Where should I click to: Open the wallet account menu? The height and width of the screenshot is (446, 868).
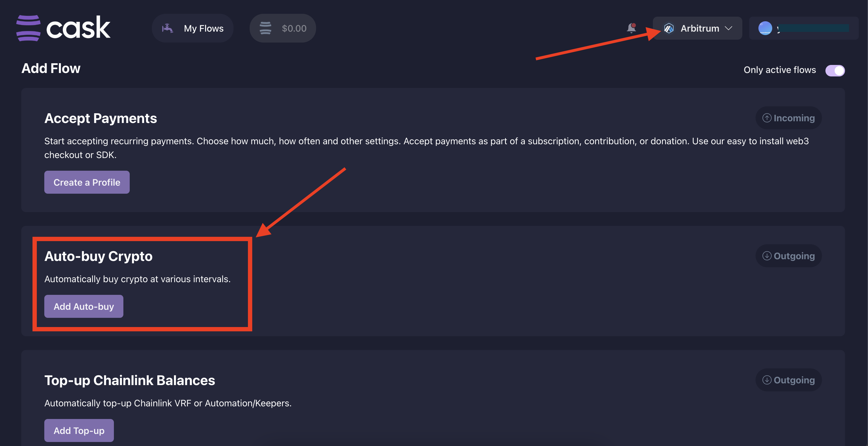(804, 28)
